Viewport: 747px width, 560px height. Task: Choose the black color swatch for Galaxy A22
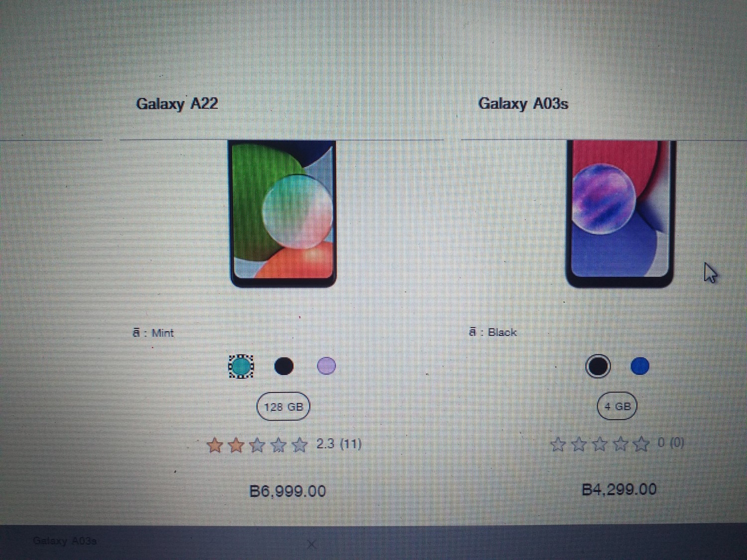click(x=284, y=366)
